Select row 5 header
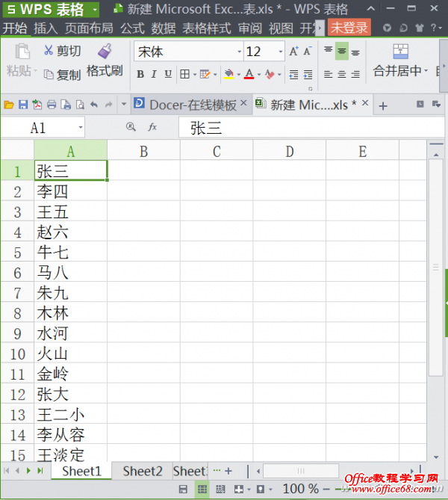Viewport: 448px width, 500px height. point(17,253)
